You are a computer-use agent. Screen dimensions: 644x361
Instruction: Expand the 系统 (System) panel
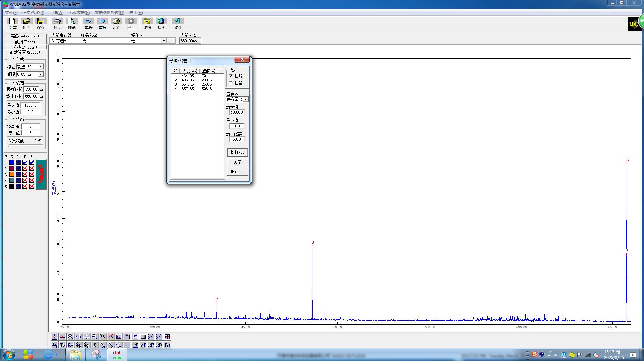pos(24,47)
